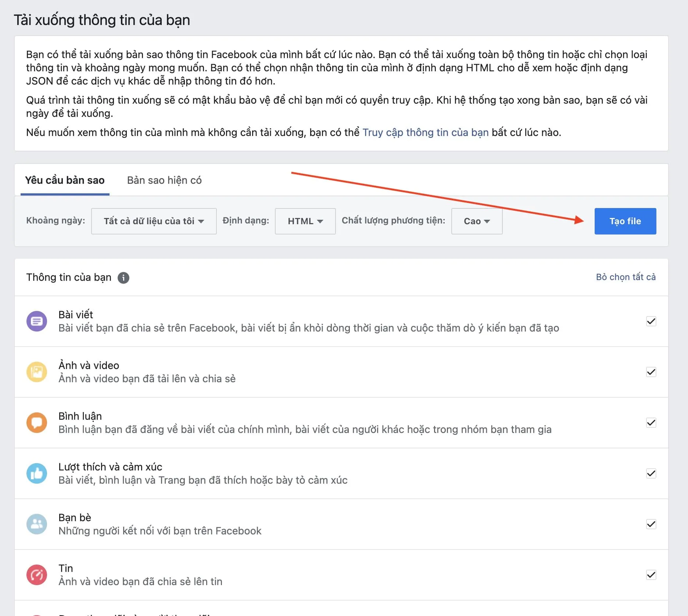Click the orange Bình luận icon
Viewport: 688px width, 616px height.
click(x=37, y=423)
